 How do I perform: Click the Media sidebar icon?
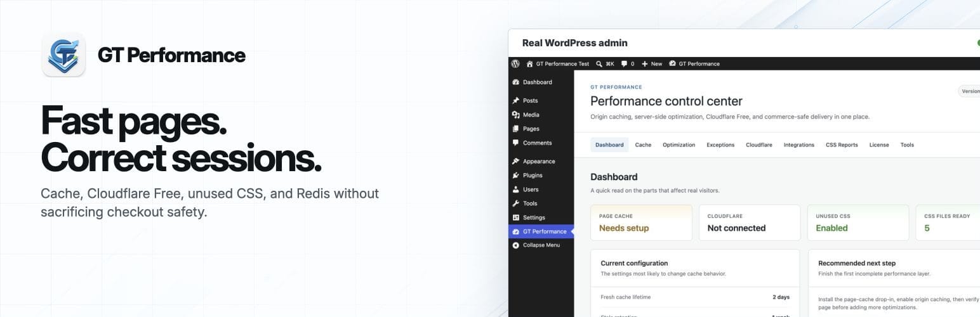click(x=516, y=115)
